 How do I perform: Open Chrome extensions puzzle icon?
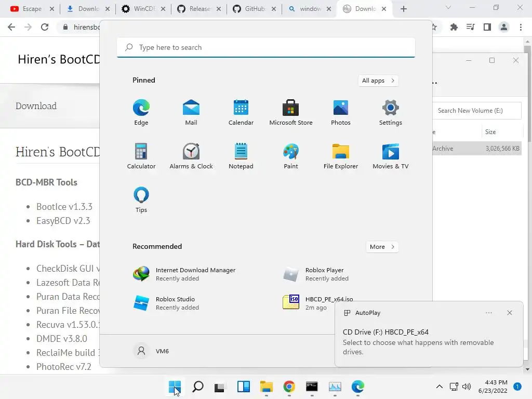454,27
